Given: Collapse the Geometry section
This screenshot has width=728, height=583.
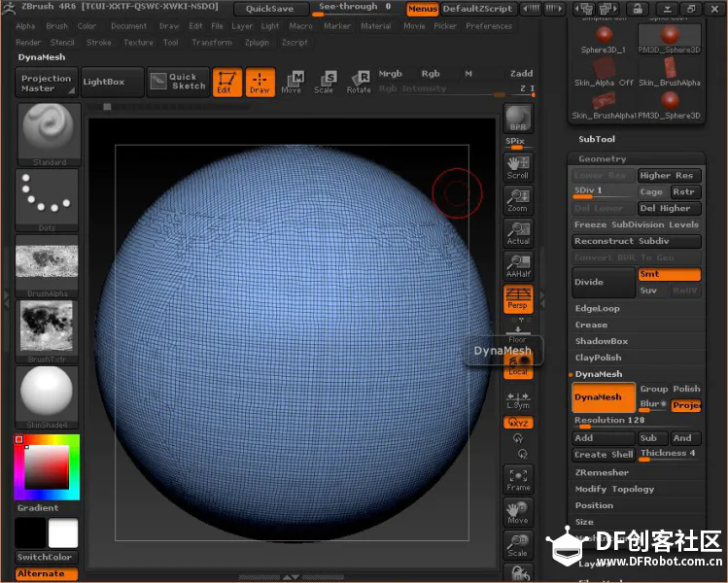Looking at the screenshot, I should tap(603, 159).
